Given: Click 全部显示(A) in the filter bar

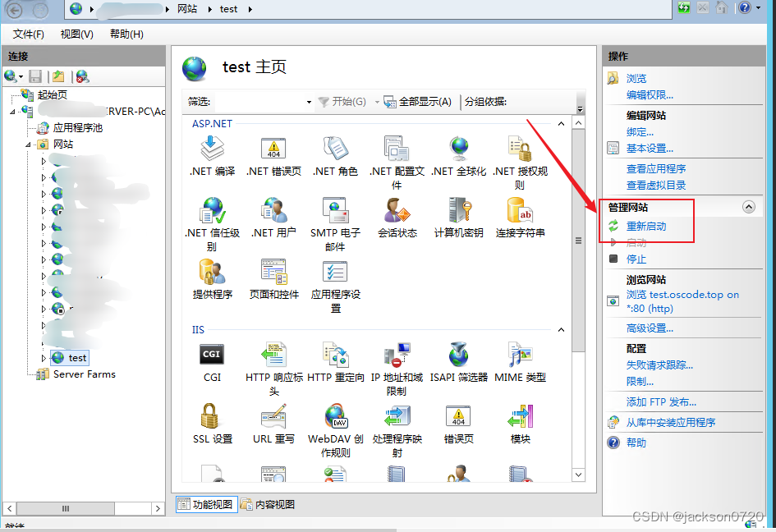Looking at the screenshot, I should [x=418, y=102].
